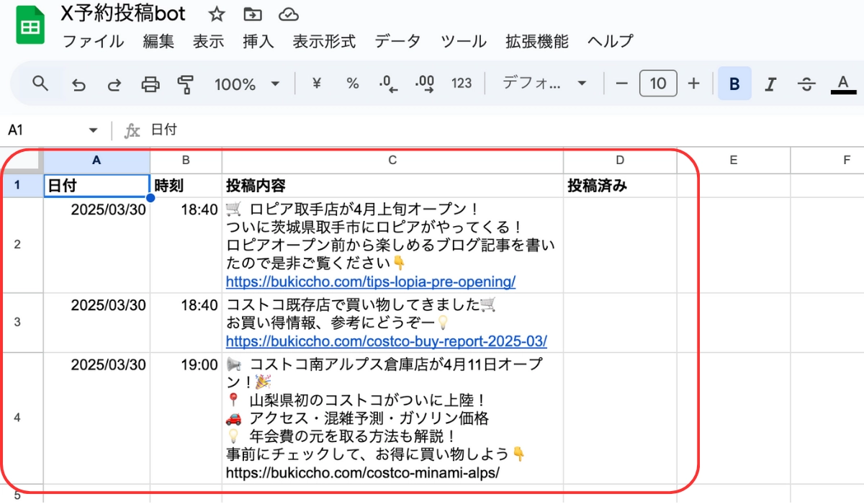
Task: Move document using the folder icon
Action: click(253, 14)
